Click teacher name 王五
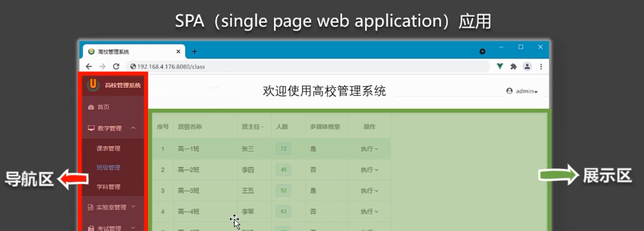Viewport: 644px width, 231px height. (248, 191)
